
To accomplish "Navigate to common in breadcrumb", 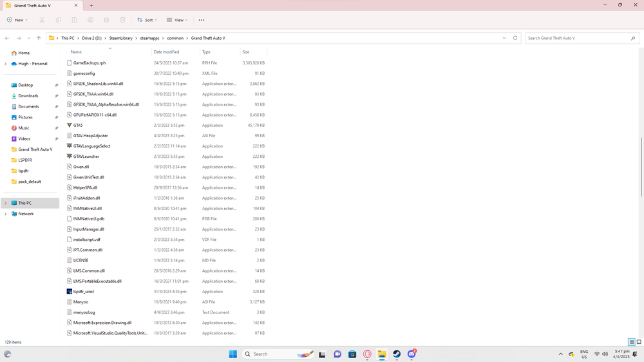I will point(175,38).
